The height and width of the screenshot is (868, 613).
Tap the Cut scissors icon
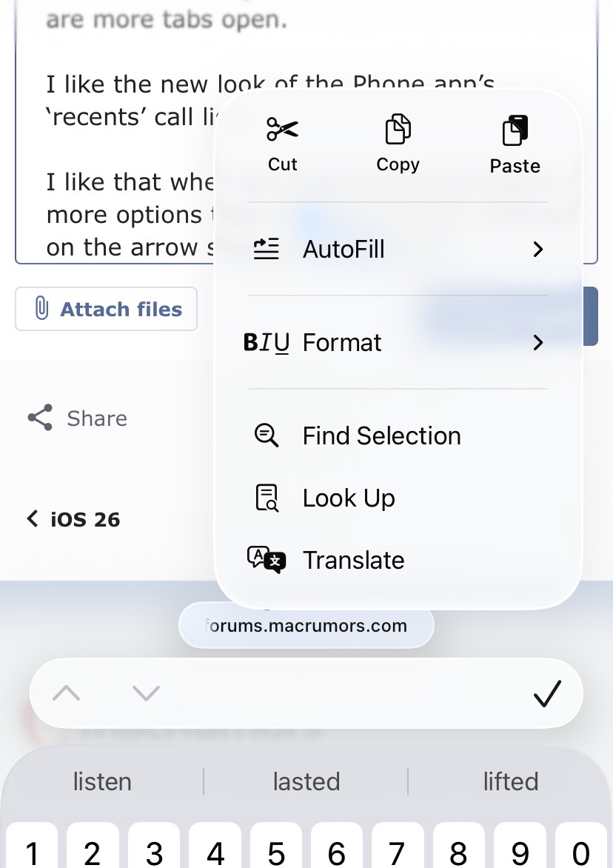[x=282, y=130]
